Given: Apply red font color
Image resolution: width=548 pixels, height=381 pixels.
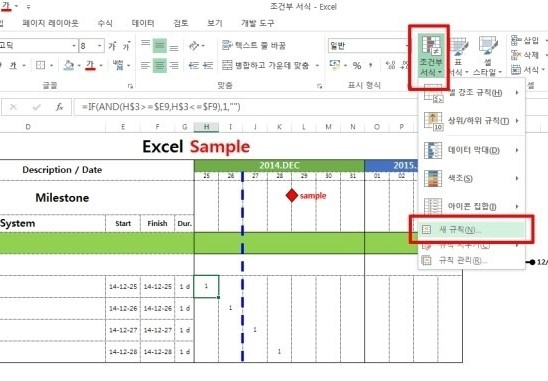Looking at the screenshot, I should pyautogui.click(x=91, y=65).
